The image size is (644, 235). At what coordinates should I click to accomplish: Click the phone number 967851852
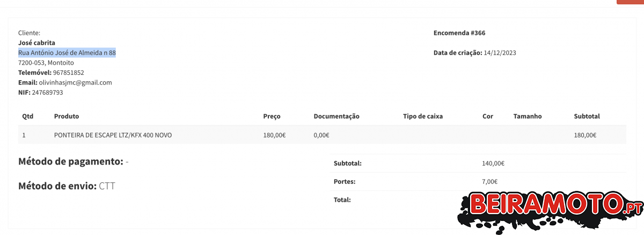tap(68, 73)
